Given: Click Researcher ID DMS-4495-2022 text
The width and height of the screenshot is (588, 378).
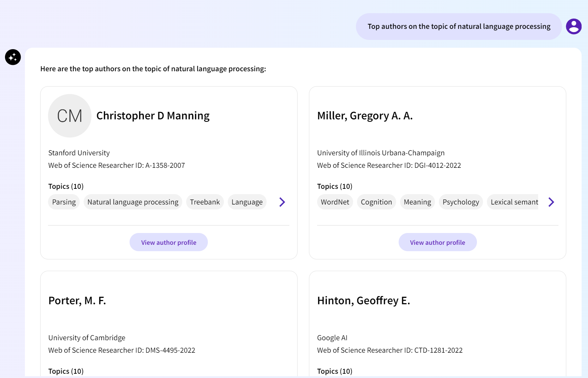Looking at the screenshot, I should coord(122,350).
